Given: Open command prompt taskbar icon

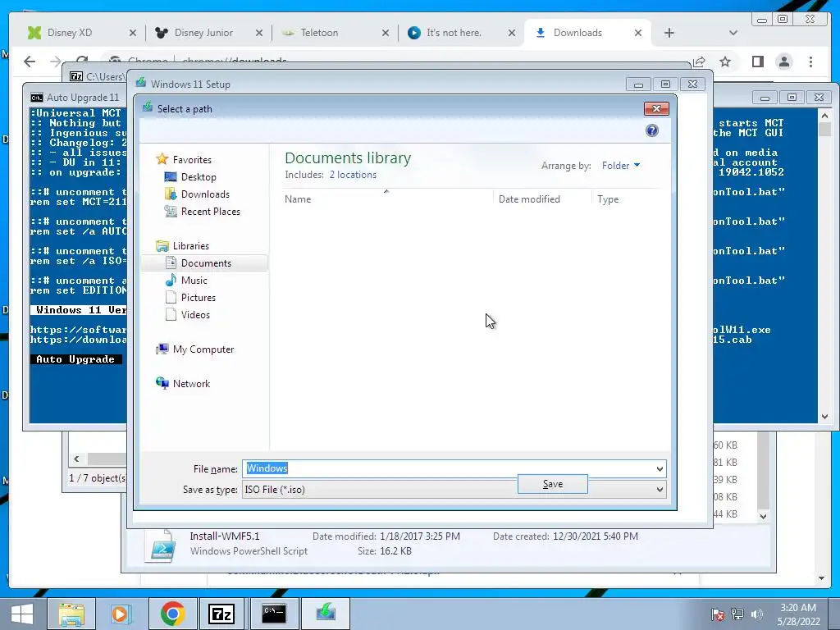Looking at the screenshot, I should (x=274, y=614).
